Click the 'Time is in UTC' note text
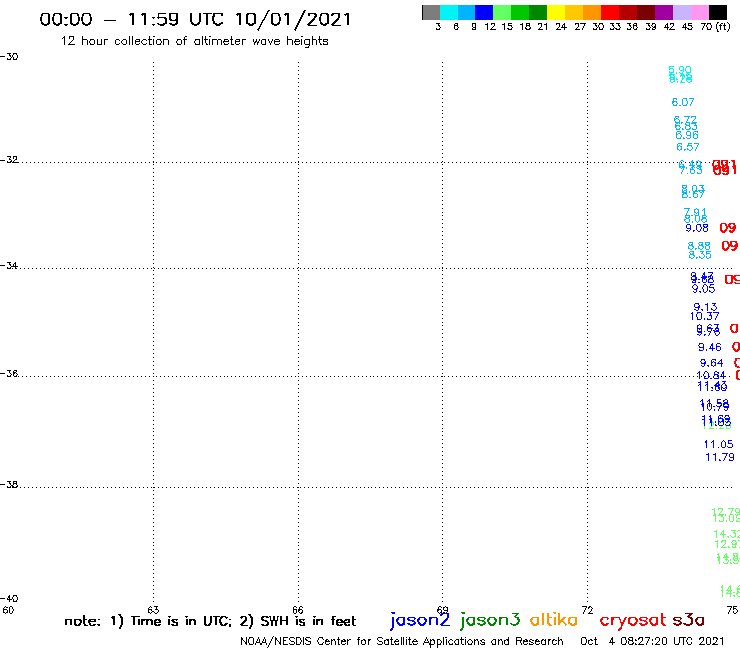This screenshot has height=650, width=740. (181, 621)
